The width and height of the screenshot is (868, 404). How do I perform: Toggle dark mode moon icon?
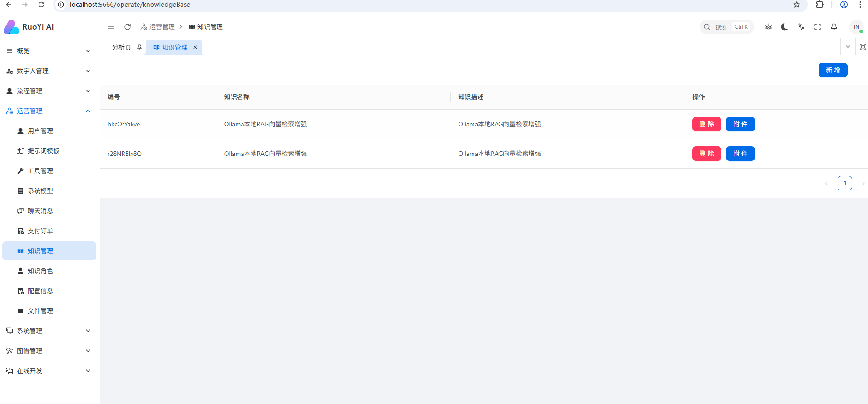(x=784, y=27)
